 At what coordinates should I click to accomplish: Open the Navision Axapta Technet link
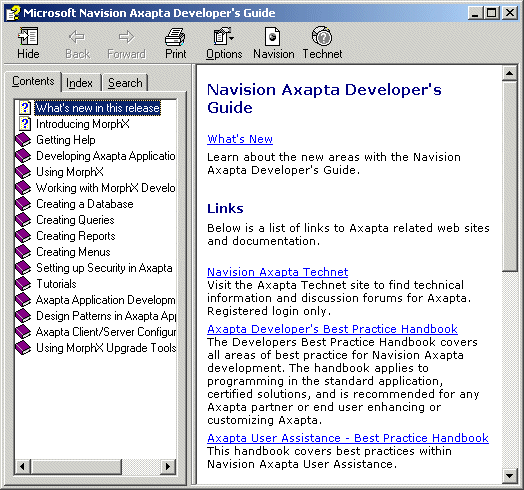277,272
